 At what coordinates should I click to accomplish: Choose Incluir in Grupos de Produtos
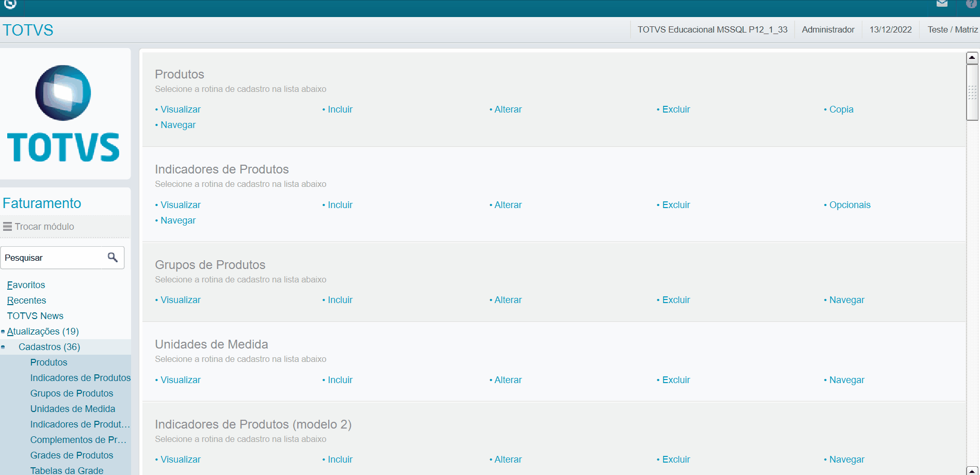click(x=340, y=300)
